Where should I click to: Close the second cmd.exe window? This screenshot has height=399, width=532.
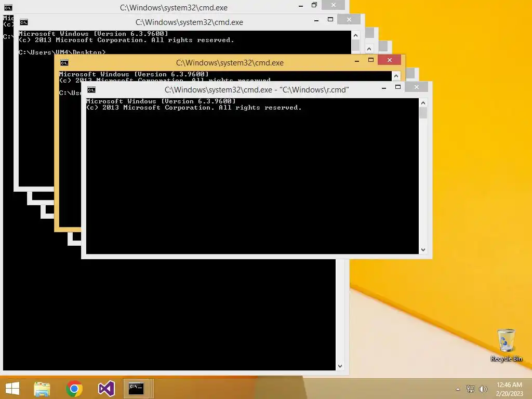pos(349,20)
